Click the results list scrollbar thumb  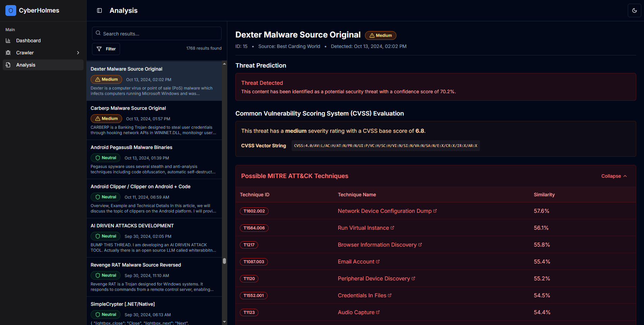(x=224, y=261)
